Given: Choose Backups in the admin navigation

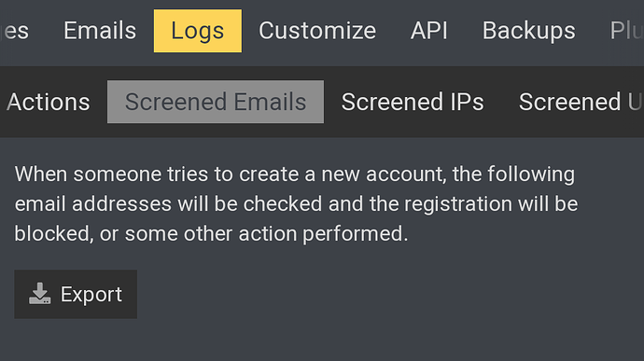Looking at the screenshot, I should point(528,31).
